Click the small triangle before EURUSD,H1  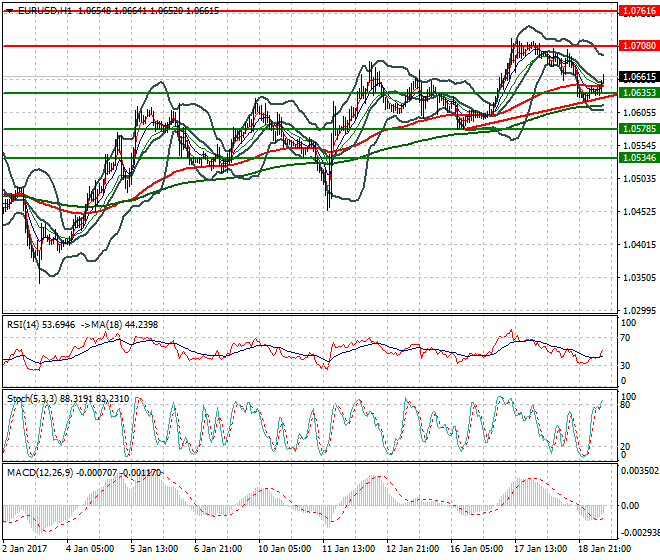[x=10, y=11]
